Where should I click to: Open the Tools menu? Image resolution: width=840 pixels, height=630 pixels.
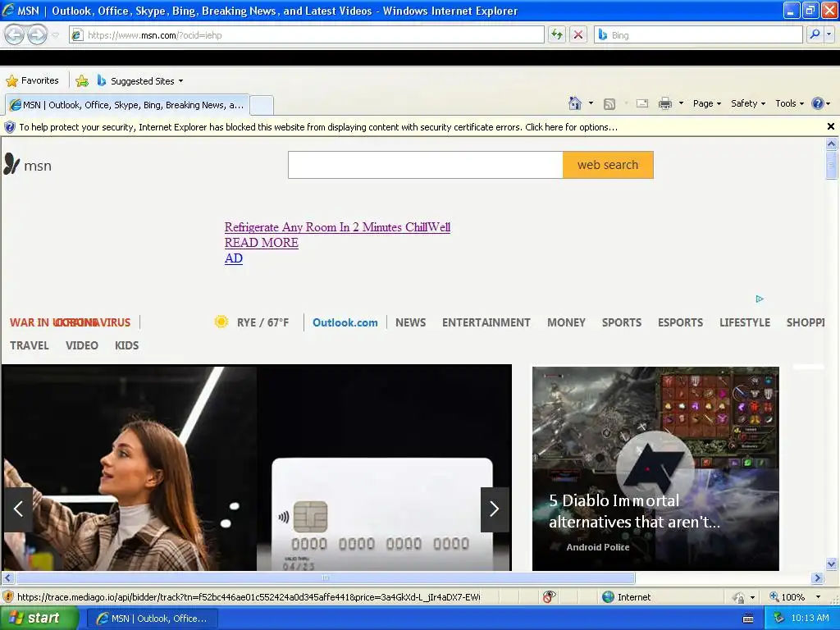790,103
